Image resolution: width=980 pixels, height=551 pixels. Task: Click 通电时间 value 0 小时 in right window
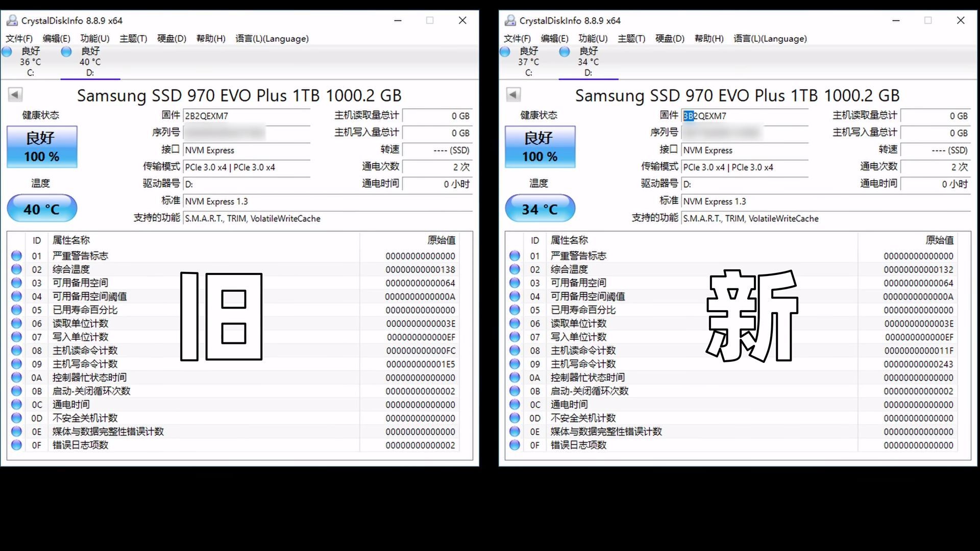(x=936, y=184)
